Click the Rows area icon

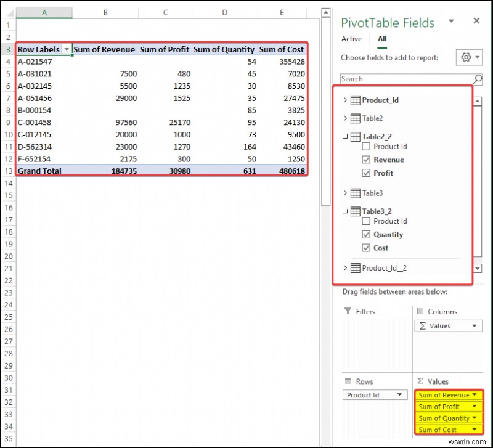349,381
